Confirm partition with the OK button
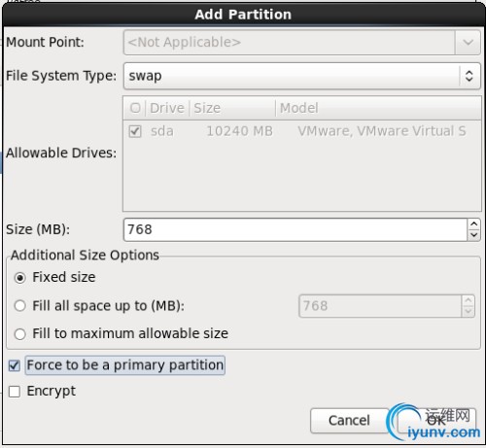Viewport: 486px width, 448px height. point(436,421)
